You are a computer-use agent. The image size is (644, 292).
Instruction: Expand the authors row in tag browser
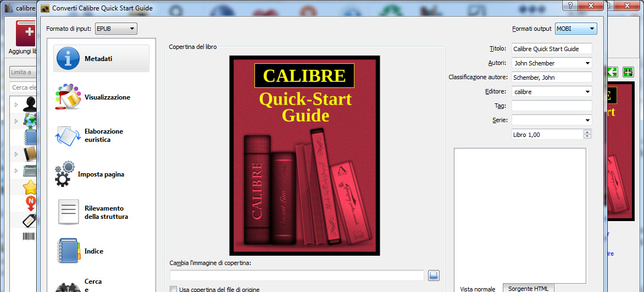[16, 104]
